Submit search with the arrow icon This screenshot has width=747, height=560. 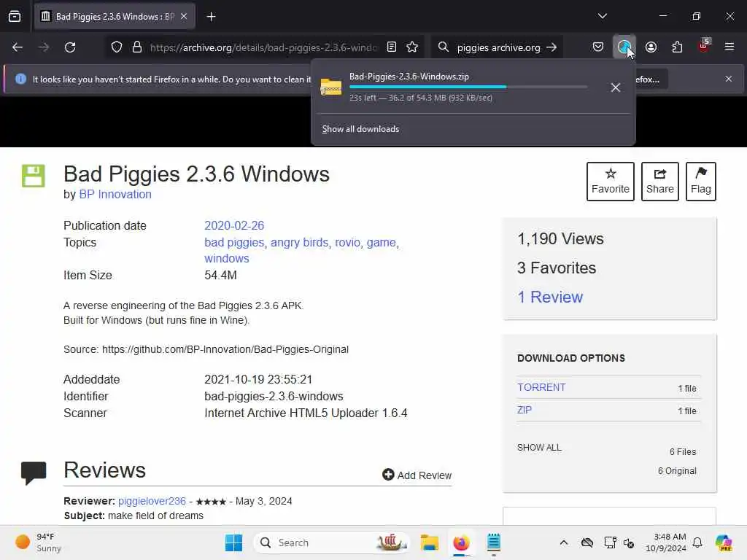[x=551, y=47]
